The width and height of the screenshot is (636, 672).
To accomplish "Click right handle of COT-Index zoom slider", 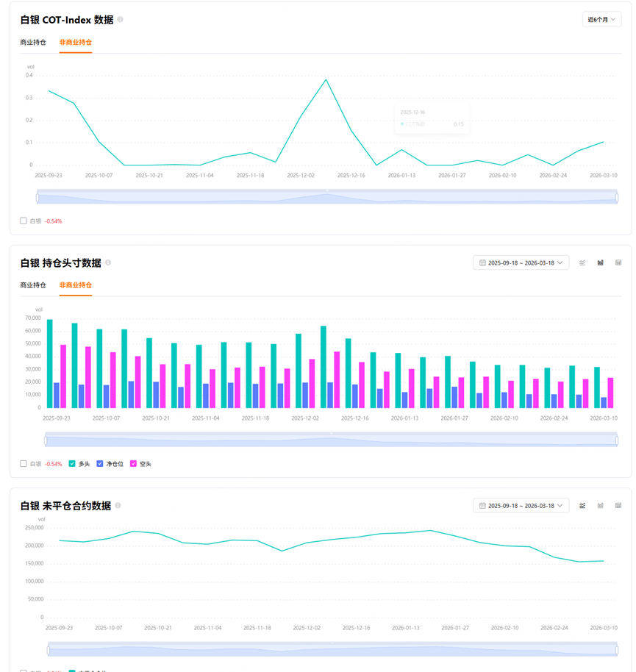I will pos(617,198).
